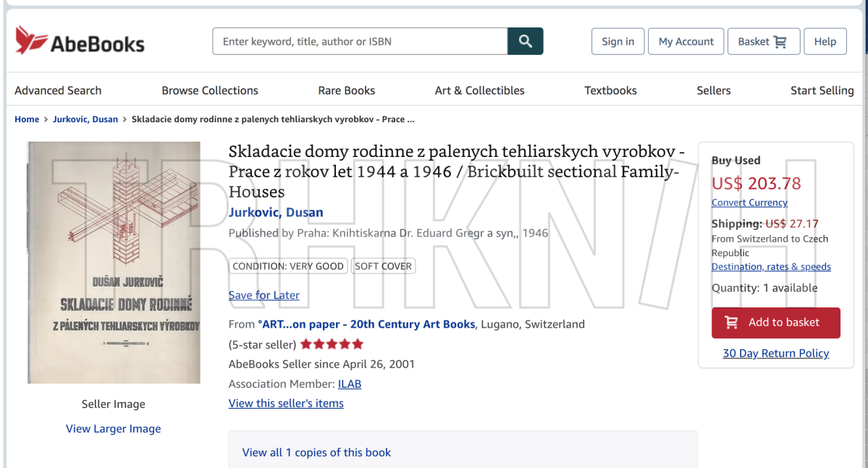Click the SOFT COVER tag
The image size is (868, 468).
[x=383, y=266]
